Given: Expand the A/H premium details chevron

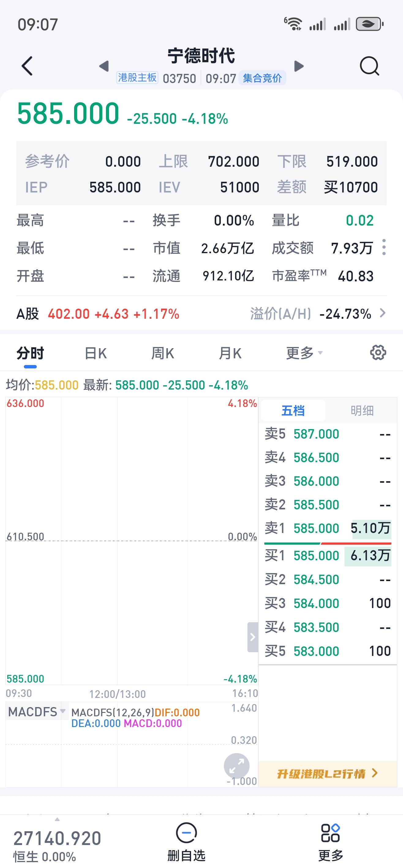Looking at the screenshot, I should 382,313.
